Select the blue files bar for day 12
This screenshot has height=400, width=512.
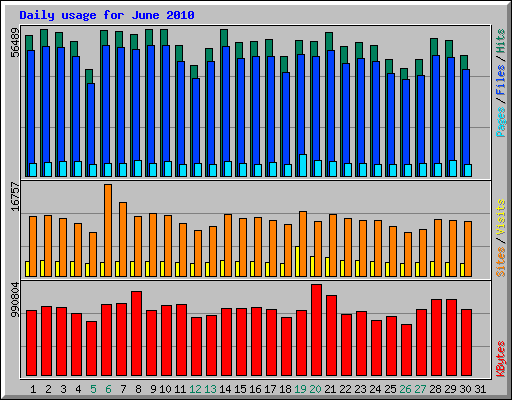coord(196,127)
